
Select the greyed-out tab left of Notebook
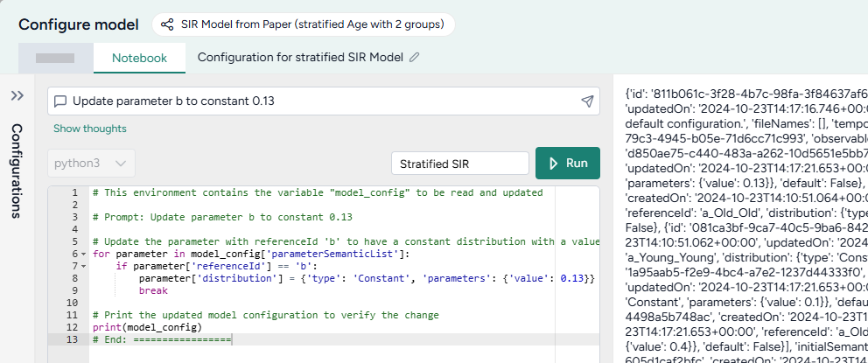56,58
